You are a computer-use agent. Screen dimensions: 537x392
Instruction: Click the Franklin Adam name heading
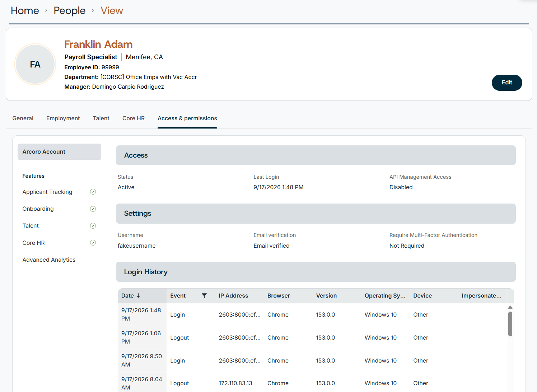click(98, 44)
